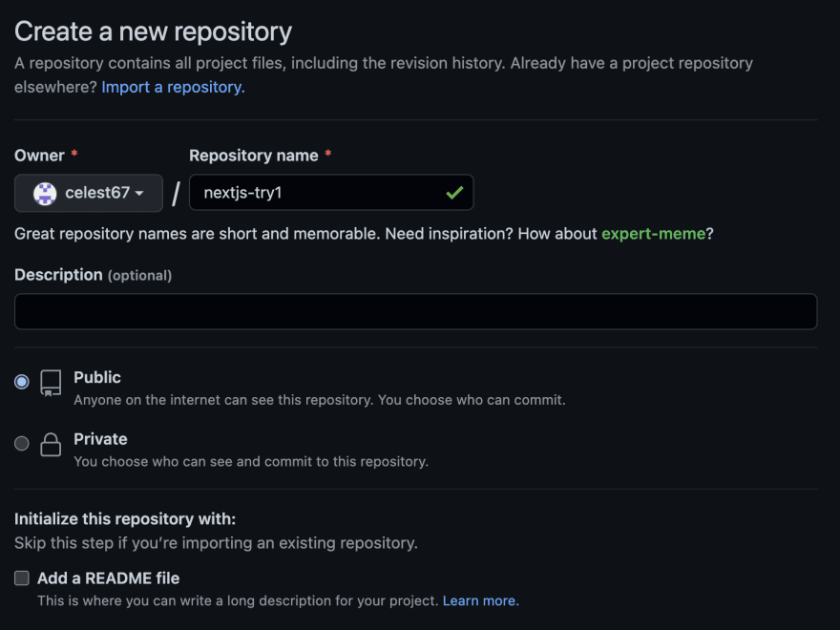The height and width of the screenshot is (630, 840).
Task: Open the Import a repository link
Action: coord(173,87)
